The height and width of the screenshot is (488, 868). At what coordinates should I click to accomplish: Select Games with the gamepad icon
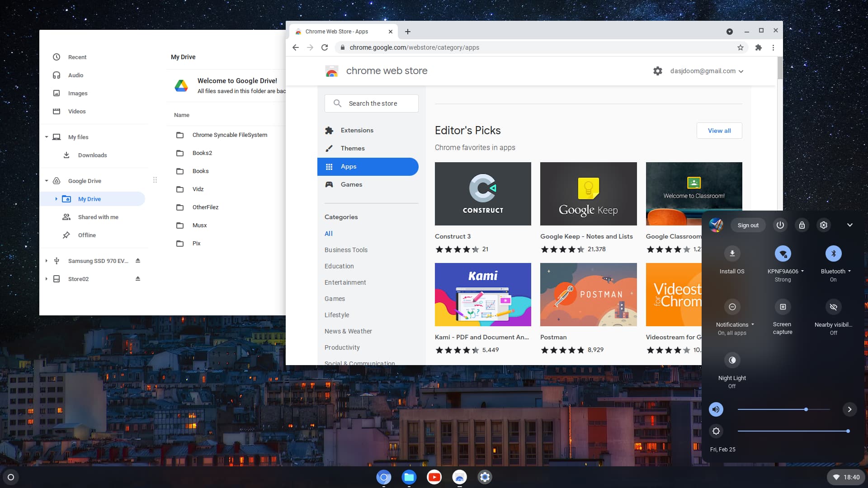click(x=368, y=184)
